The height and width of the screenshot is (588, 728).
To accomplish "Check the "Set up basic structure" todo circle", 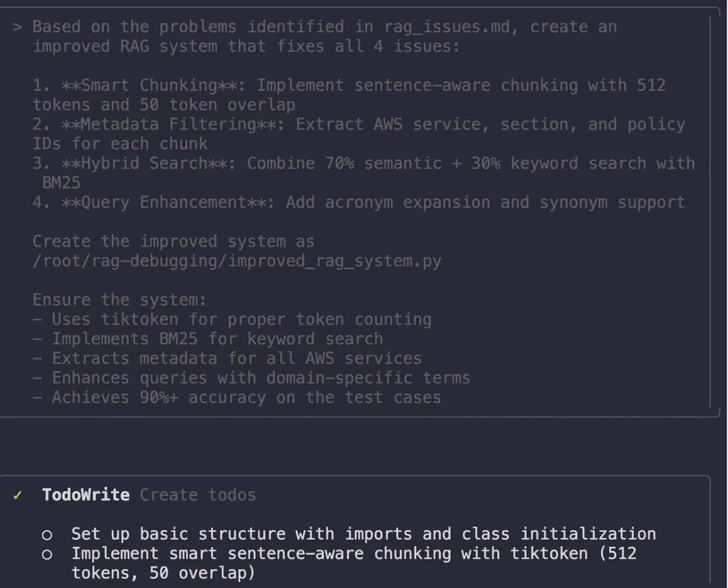I will point(47,535).
